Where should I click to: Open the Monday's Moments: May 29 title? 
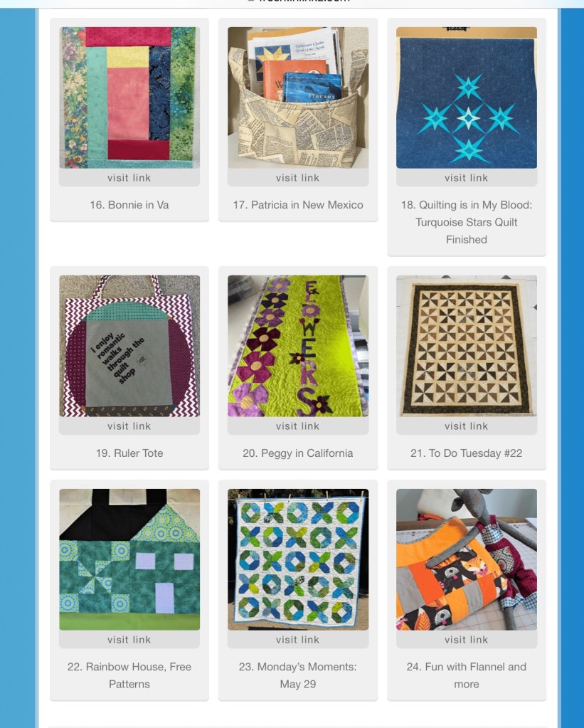pos(298,675)
